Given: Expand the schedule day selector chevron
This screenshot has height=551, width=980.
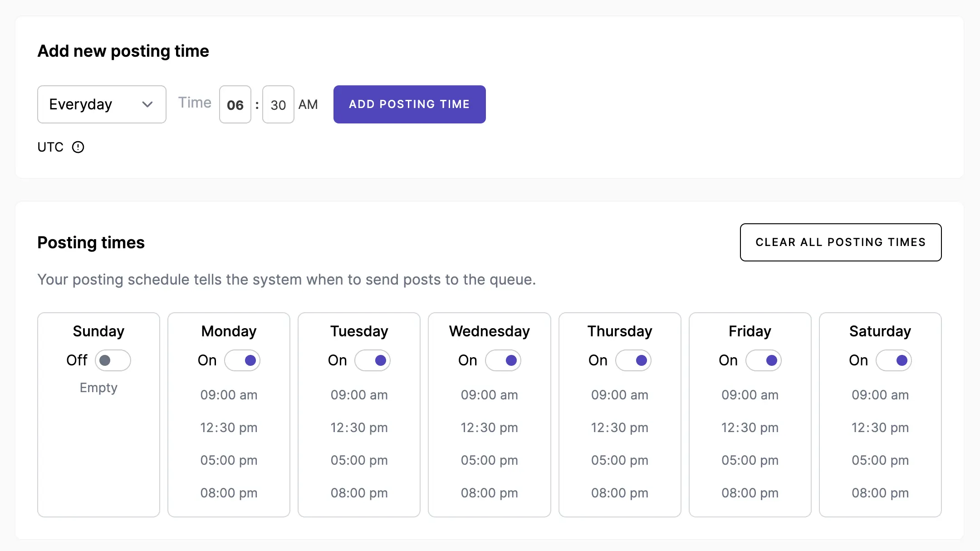Looking at the screenshot, I should click(147, 104).
